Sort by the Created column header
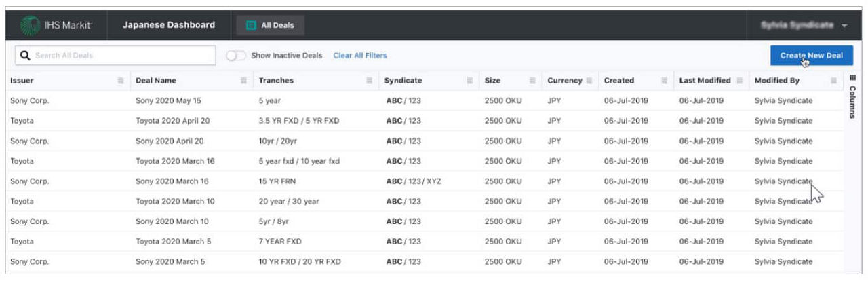Viewport: 868px width, 281px height. pos(619,81)
